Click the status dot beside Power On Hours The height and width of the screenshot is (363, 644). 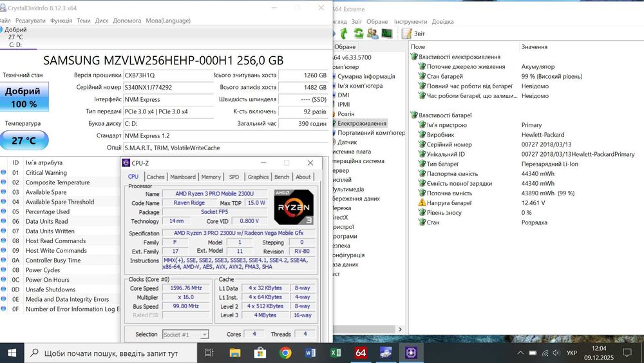pyautogui.click(x=3, y=280)
